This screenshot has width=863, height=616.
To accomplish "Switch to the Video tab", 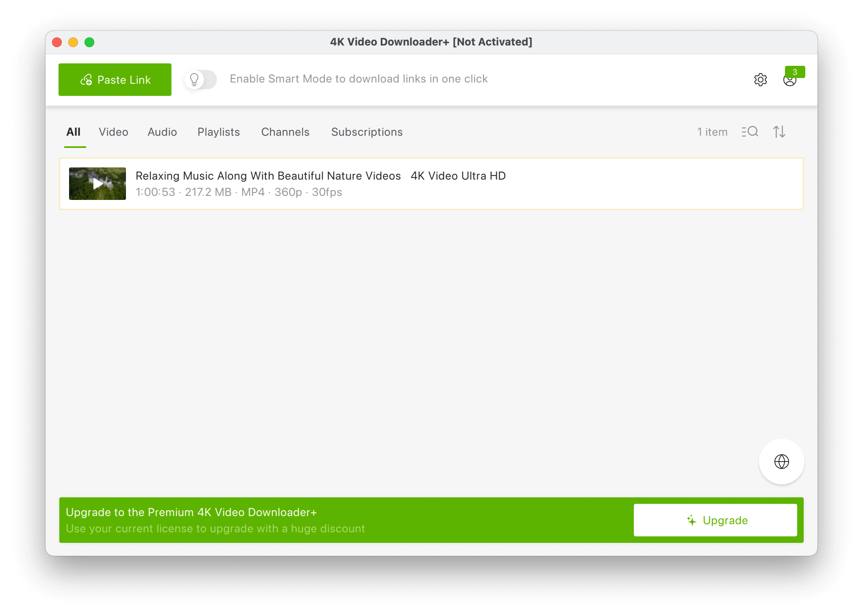I will [x=113, y=132].
